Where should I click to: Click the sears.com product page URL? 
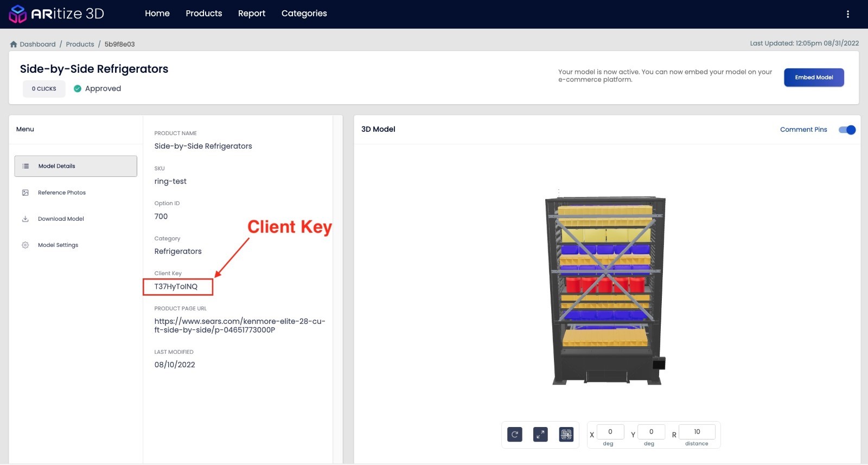(240, 326)
